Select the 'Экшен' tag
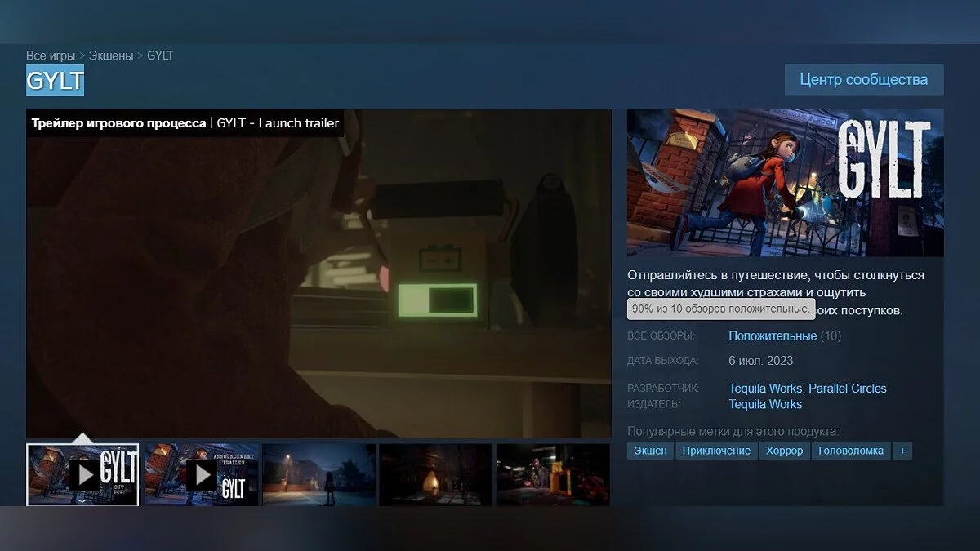Image resolution: width=980 pixels, height=551 pixels. click(650, 451)
